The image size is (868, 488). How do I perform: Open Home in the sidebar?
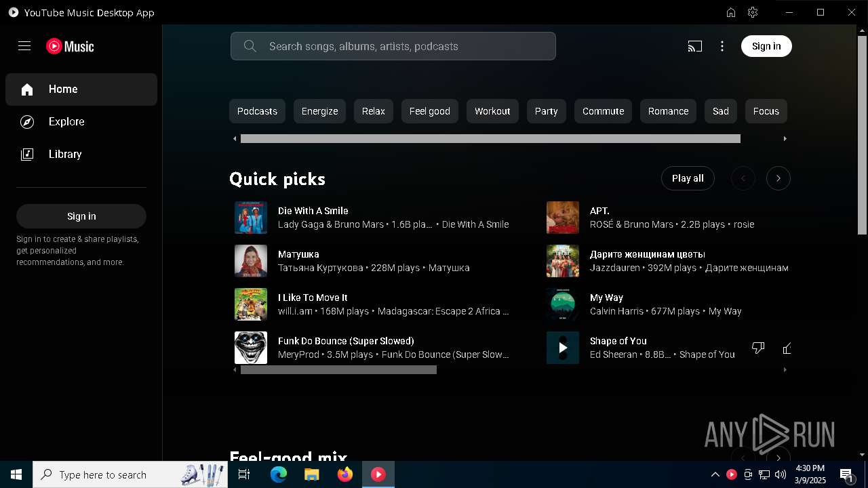tap(81, 89)
